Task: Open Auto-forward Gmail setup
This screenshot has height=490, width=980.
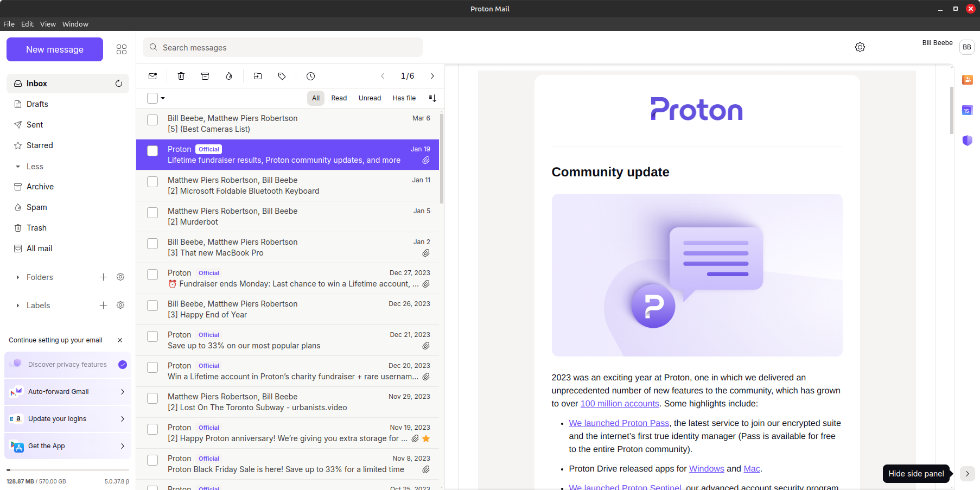Action: [x=68, y=392]
